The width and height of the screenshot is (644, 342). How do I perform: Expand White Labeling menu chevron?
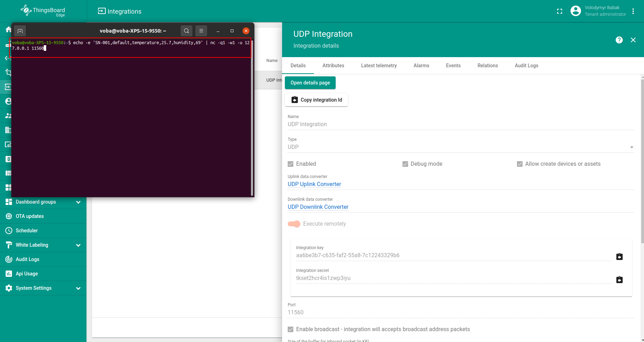click(x=78, y=245)
